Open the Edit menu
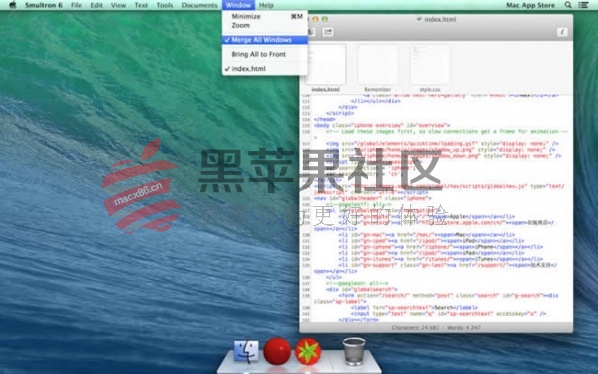 96,5
